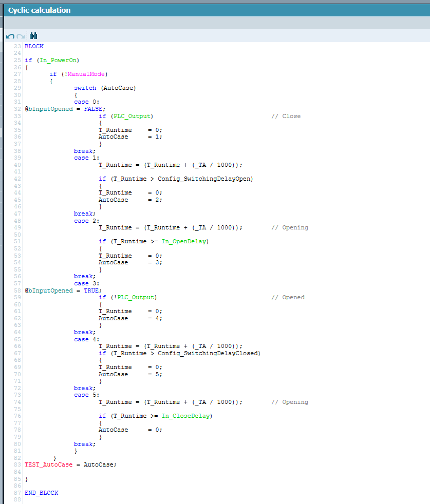Click the @bInputOpened = FALSE line
This screenshot has height=504, width=430.
[x=65, y=109]
